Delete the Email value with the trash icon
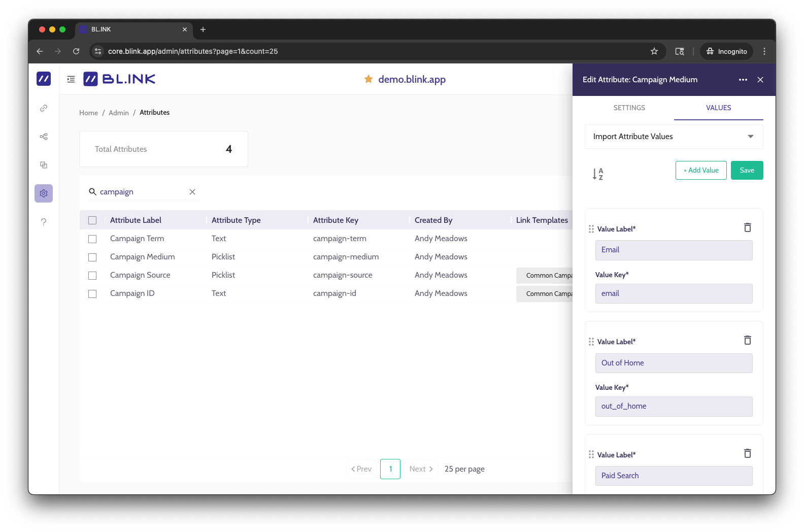804x532 pixels. (747, 227)
